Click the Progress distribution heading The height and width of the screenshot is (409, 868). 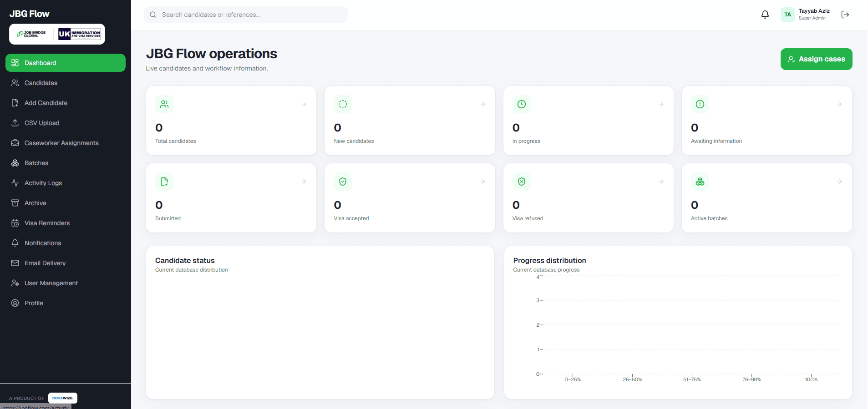pos(549,260)
